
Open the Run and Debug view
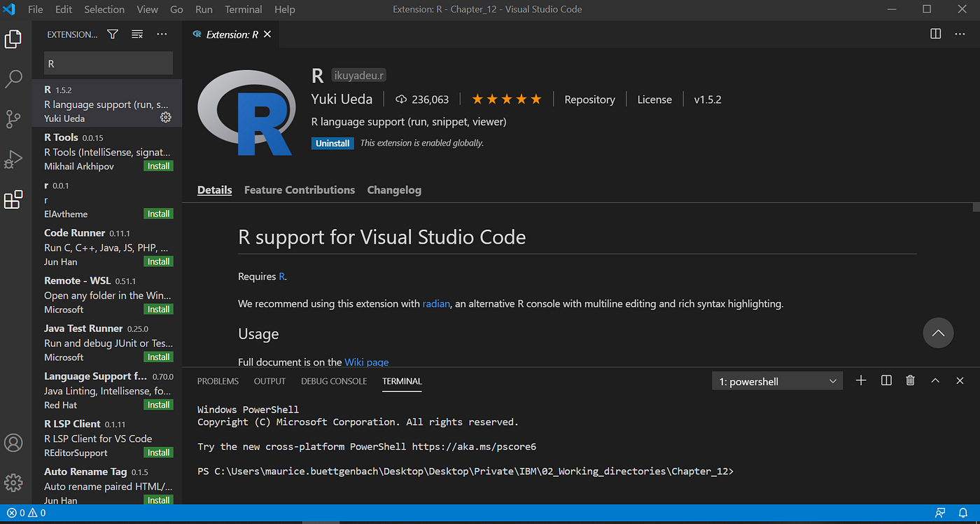point(13,160)
